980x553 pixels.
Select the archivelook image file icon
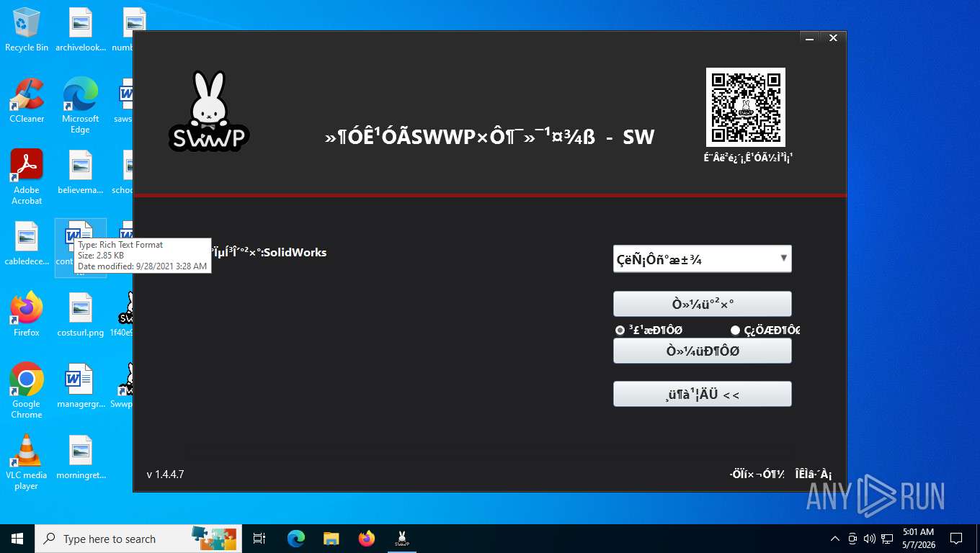coord(80,30)
